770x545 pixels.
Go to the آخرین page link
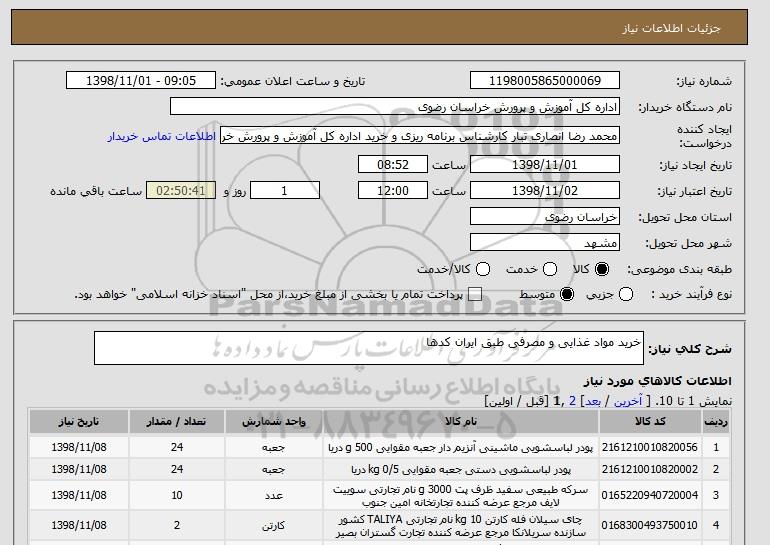pos(628,401)
